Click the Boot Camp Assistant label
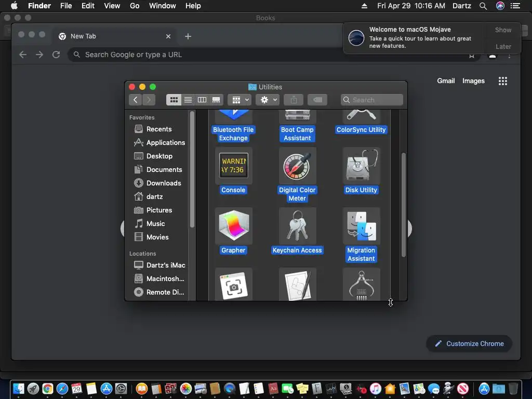The height and width of the screenshot is (399, 532). click(297, 134)
